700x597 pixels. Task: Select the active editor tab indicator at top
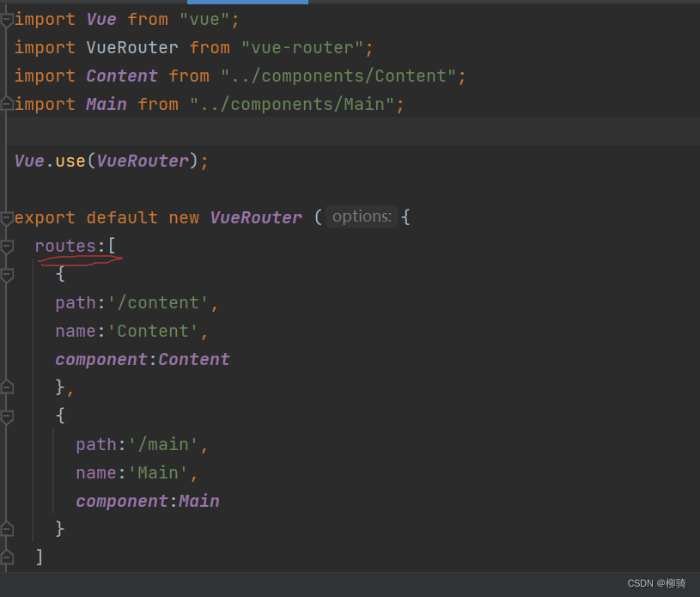coord(247,2)
